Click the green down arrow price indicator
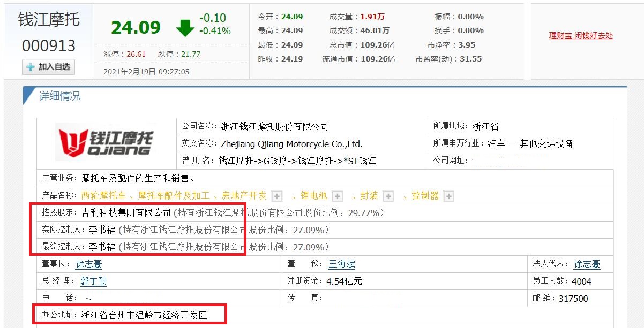Viewport: 644px width, 328px height. (185, 27)
